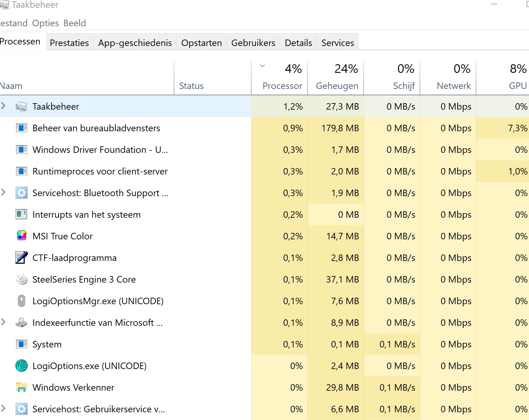Sort by Schijf column header

[392, 78]
